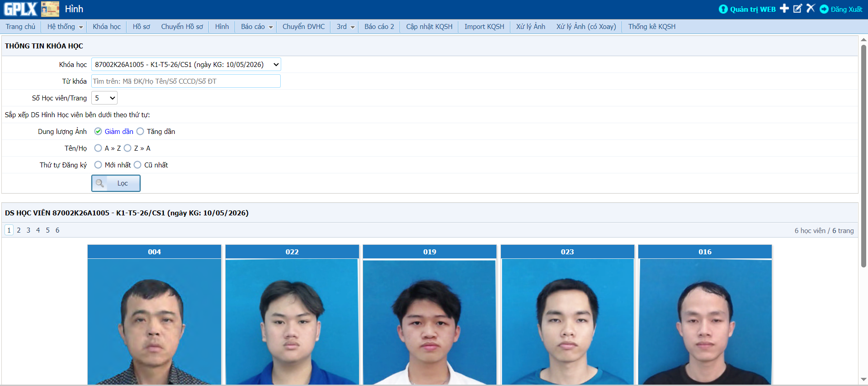Click the '6 học viên / 6 trang' text

(x=824, y=231)
